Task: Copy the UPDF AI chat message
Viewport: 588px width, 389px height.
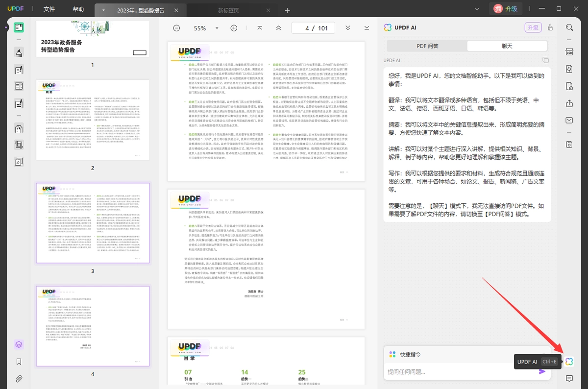Action: point(546,60)
